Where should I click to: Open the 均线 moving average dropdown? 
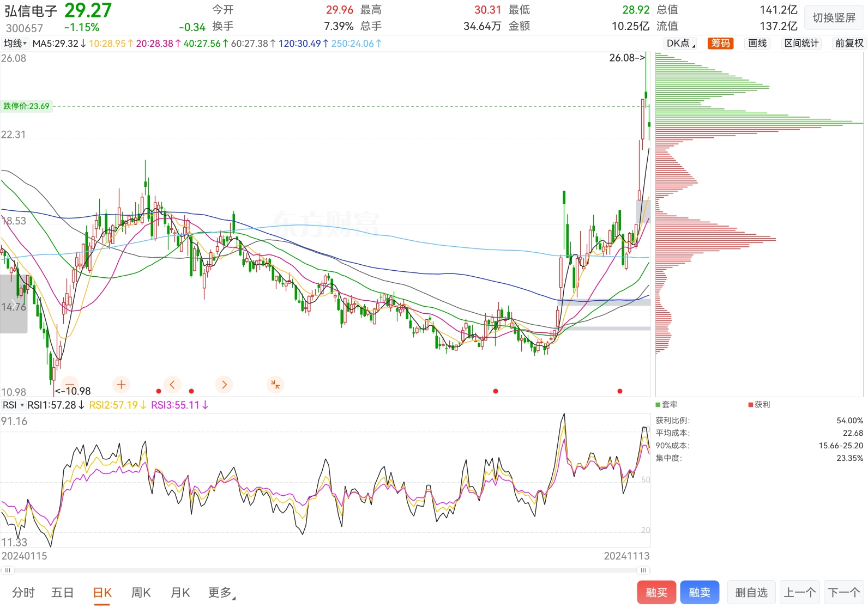pyautogui.click(x=15, y=43)
